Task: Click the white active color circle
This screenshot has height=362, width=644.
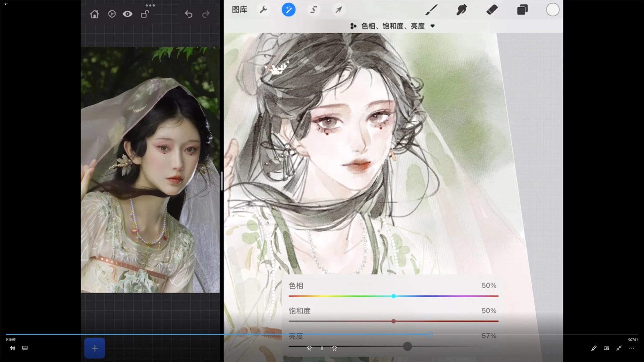Action: click(x=552, y=10)
